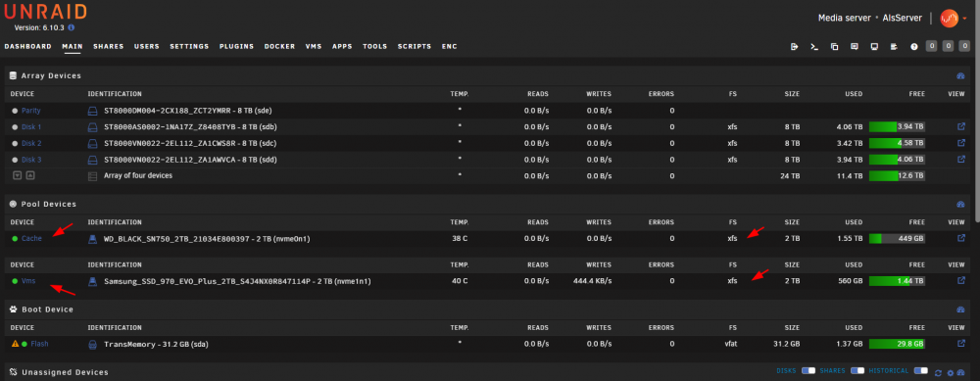Click the info icon beside Version 6.10.3

coord(72,27)
